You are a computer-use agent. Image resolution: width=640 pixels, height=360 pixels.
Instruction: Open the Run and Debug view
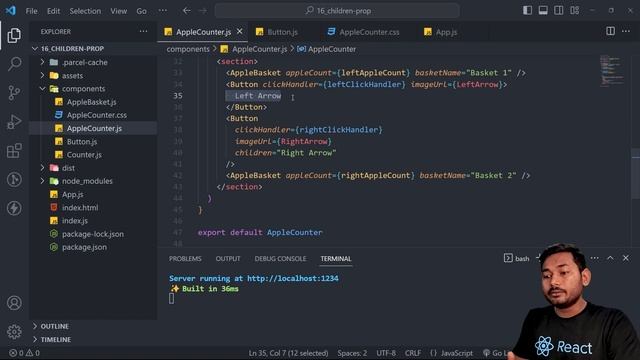pyautogui.click(x=14, y=122)
